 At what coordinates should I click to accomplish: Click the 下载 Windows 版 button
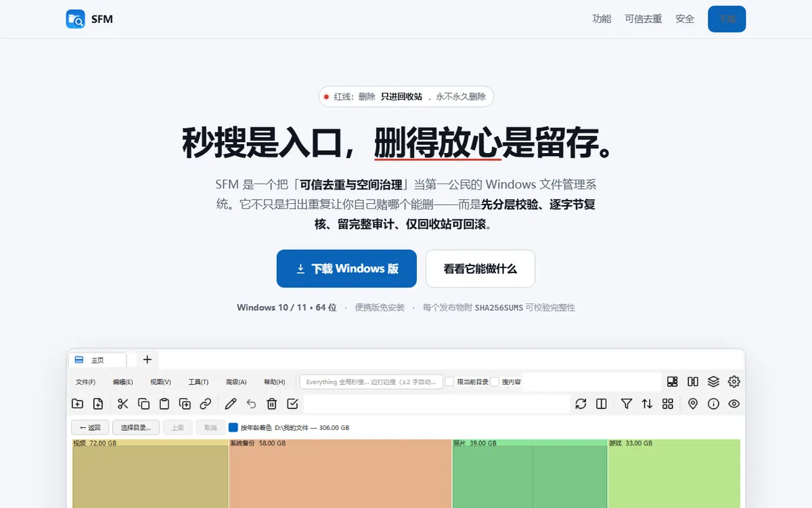click(x=346, y=268)
